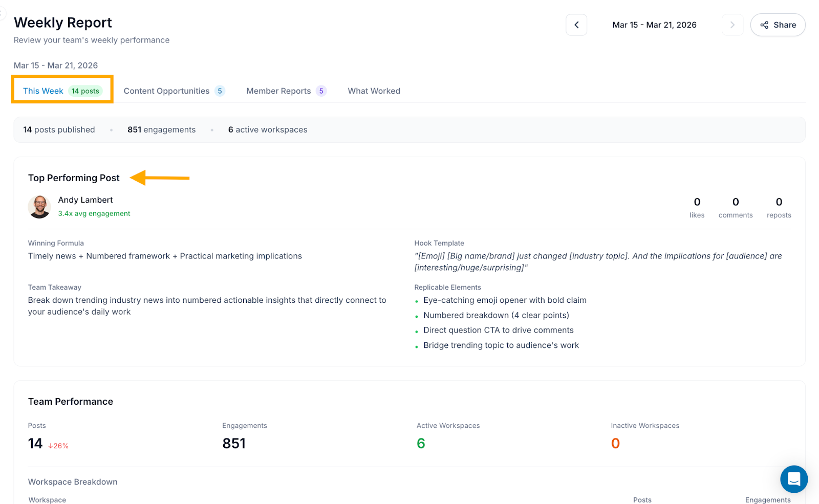
Task: Click the 6 active workspaces summary stat
Action: (x=268, y=129)
